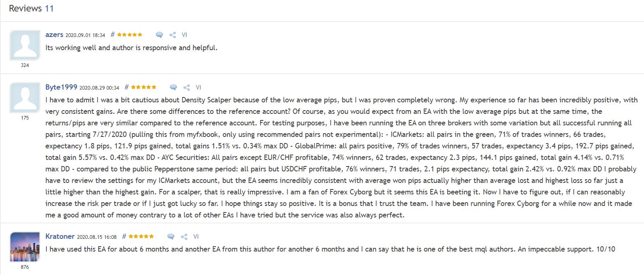Click the share icon on Kratoner's review

(184, 237)
